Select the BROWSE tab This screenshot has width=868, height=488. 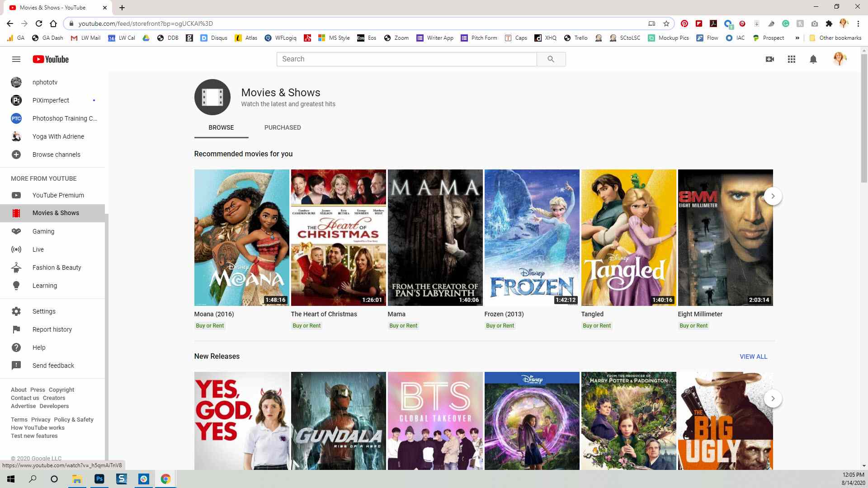(x=221, y=127)
